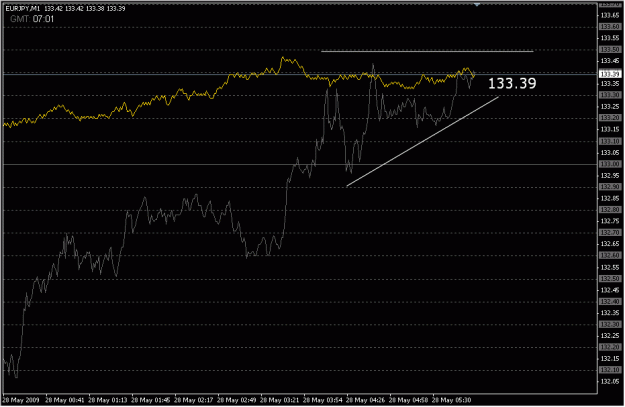Click the 28 May 04:58 time label

click(409, 400)
